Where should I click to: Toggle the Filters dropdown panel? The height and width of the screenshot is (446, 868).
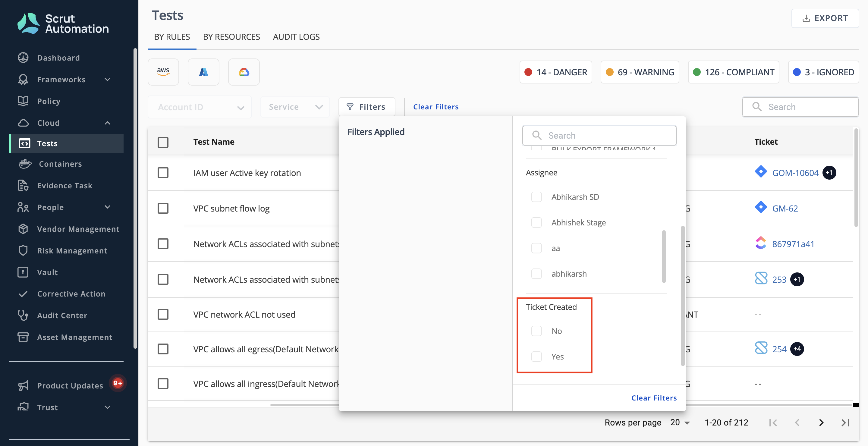(x=366, y=107)
